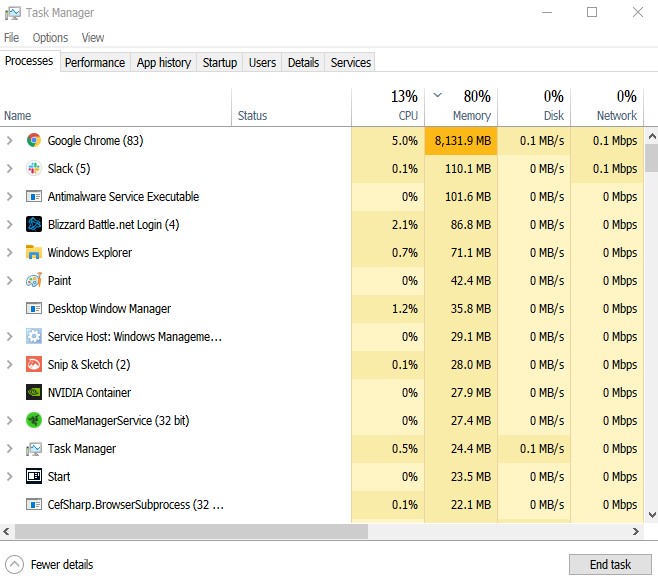This screenshot has width=658, height=584.
Task: Click the GameManagerService Razer icon
Action: [x=34, y=420]
